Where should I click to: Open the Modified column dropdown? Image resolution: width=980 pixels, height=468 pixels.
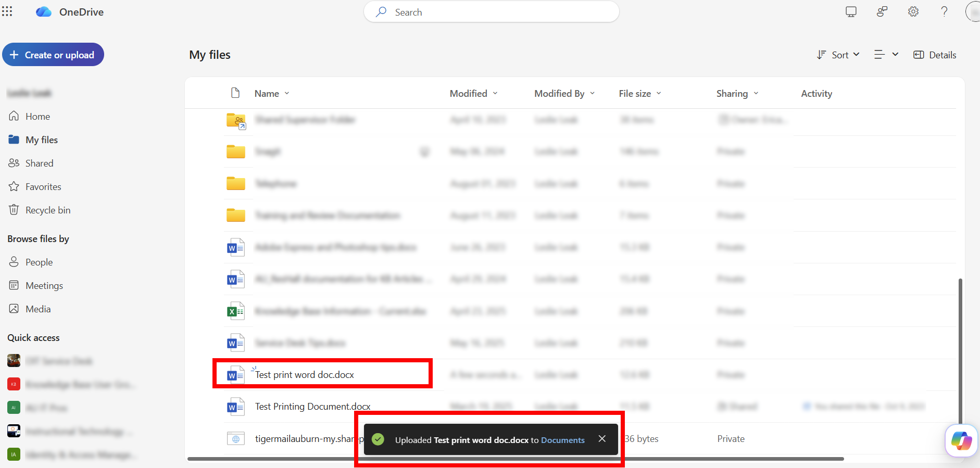474,93
